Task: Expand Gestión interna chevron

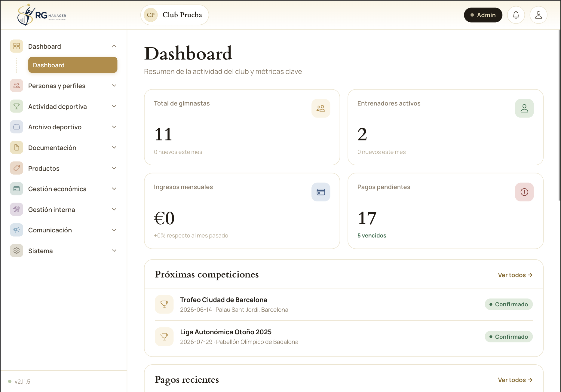Action: point(114,210)
